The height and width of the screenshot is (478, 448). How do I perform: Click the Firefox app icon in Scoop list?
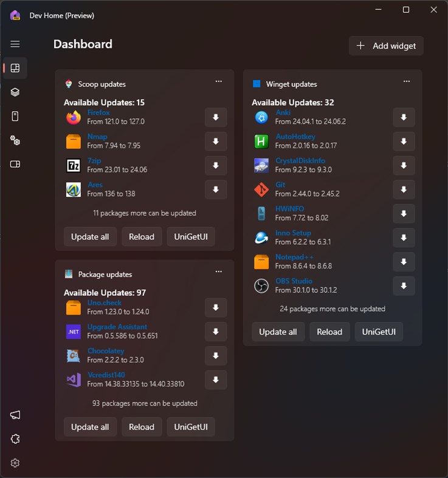[x=74, y=117]
